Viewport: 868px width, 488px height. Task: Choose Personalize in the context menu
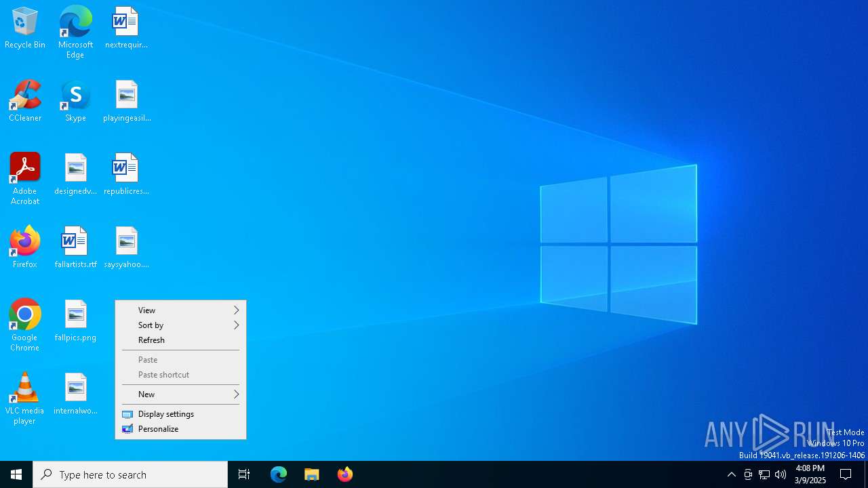coord(180,429)
